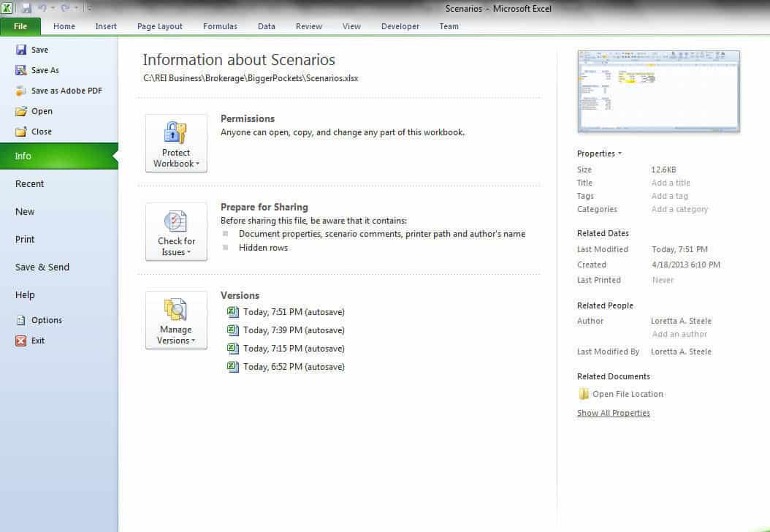
Task: Open the Data ribbon tab
Action: (x=267, y=26)
